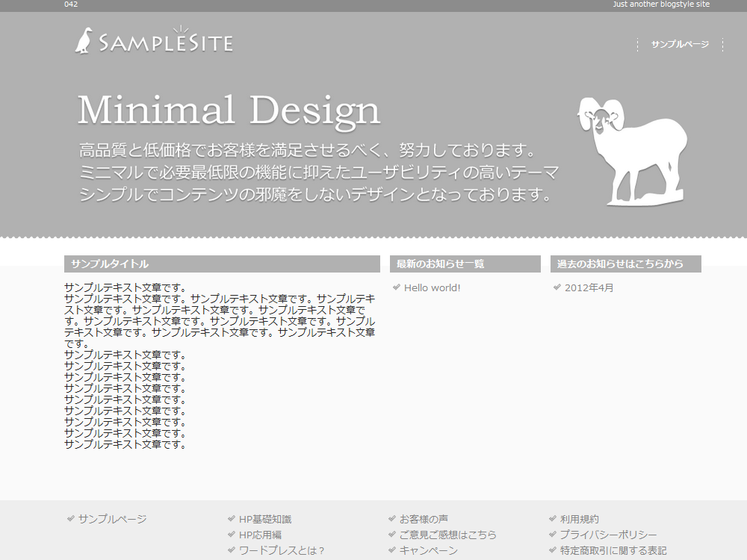Viewport: 747px width, 560px height.
Task: Click the 過去のお知らせはこちらから heading
Action: [x=625, y=264]
